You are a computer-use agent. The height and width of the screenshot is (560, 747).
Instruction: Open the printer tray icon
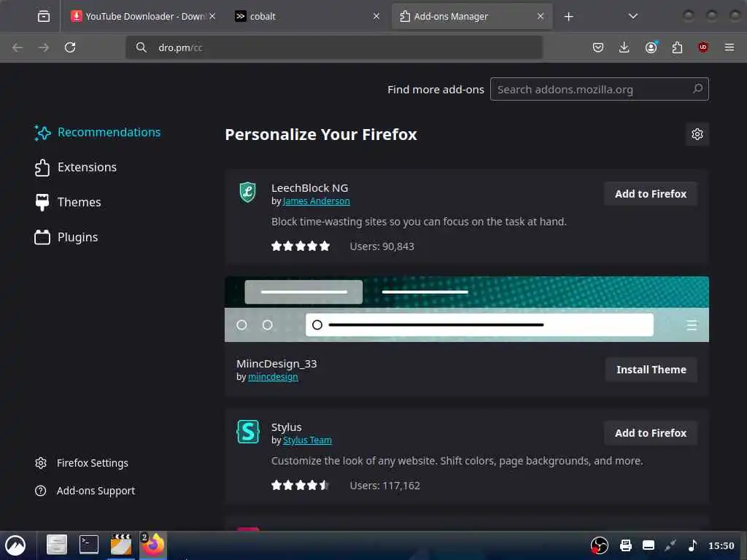pos(625,545)
